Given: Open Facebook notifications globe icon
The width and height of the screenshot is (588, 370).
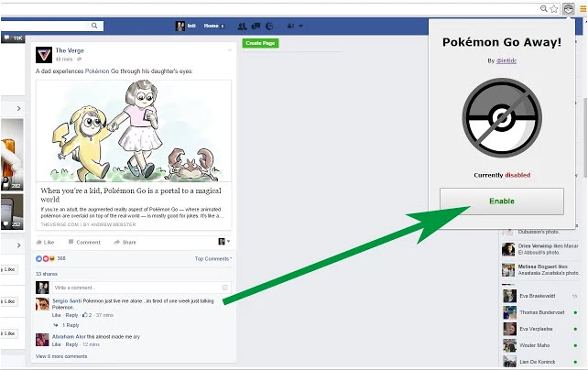Looking at the screenshot, I should 269,26.
